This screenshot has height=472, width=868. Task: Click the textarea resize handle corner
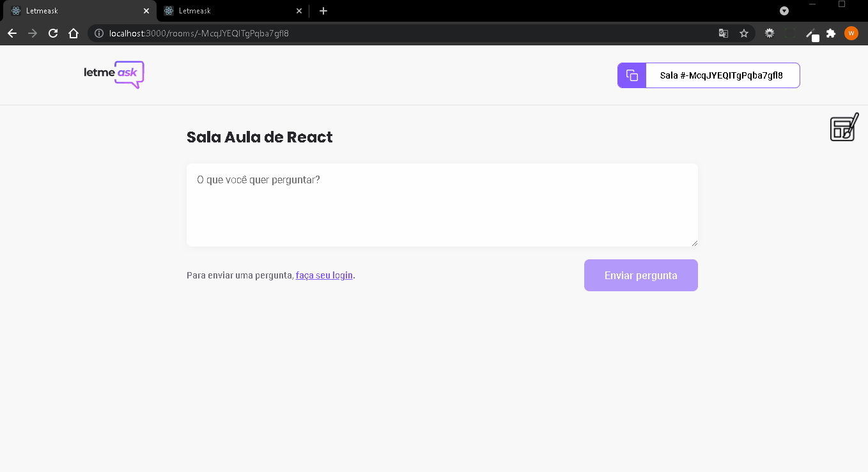694,243
